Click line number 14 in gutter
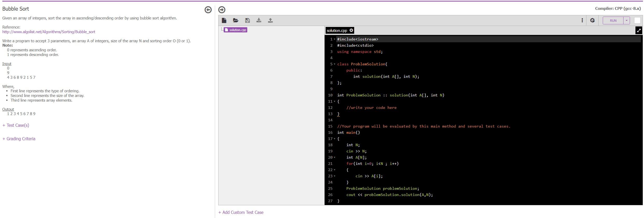This screenshot has width=644, height=218. coord(330,120)
